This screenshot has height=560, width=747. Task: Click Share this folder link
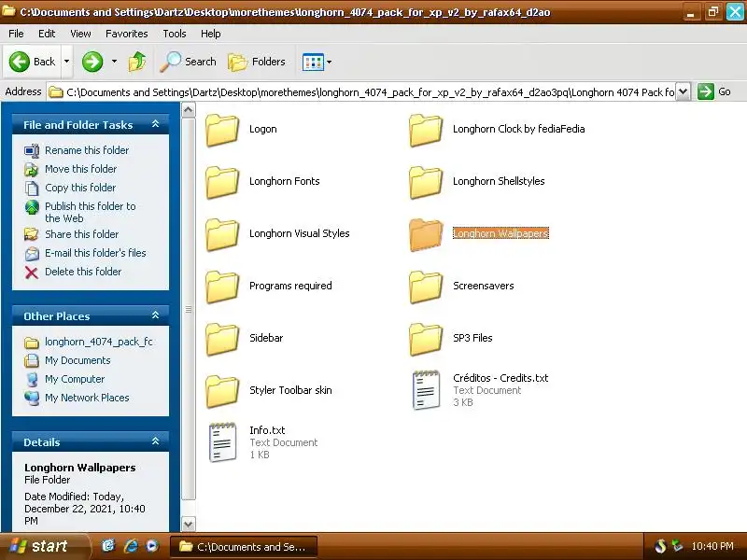(81, 234)
